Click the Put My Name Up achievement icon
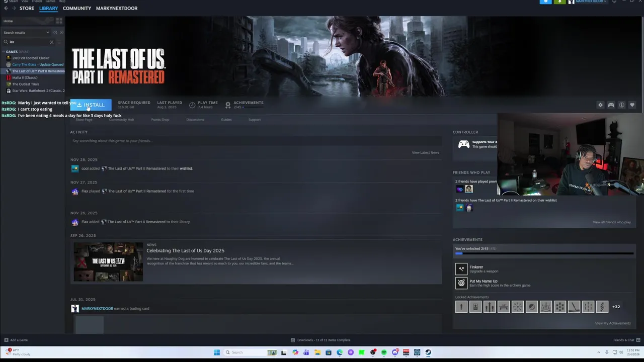Screen dimensions: 644x362 [461, 283]
